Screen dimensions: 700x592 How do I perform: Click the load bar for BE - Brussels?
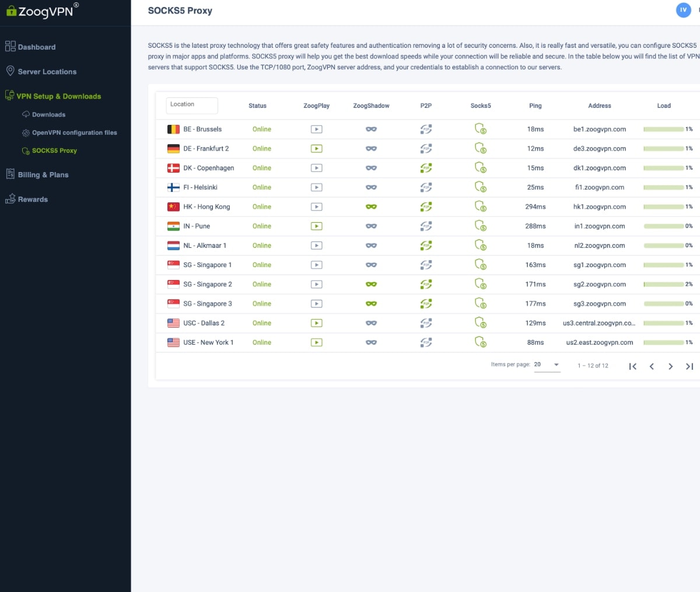pyautogui.click(x=664, y=129)
